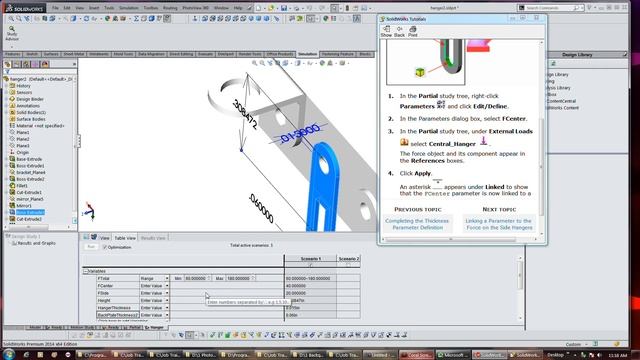
Task: Select Material <not specified> in tree
Action: click(40, 126)
